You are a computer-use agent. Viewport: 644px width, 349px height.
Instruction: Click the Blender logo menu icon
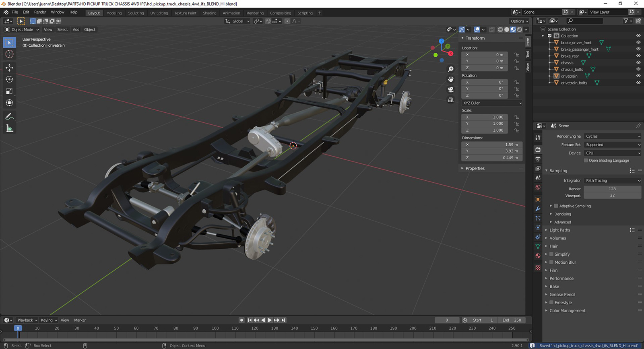[6, 12]
